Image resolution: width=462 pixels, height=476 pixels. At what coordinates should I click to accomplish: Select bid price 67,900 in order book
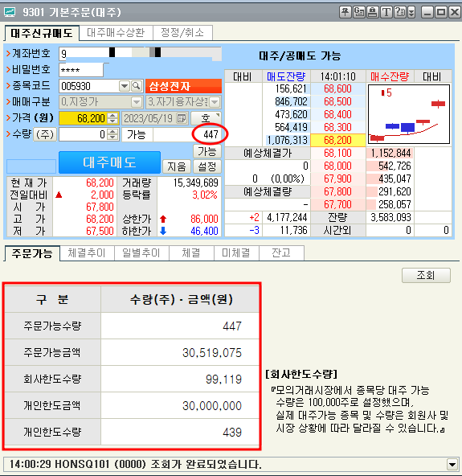pos(338,178)
